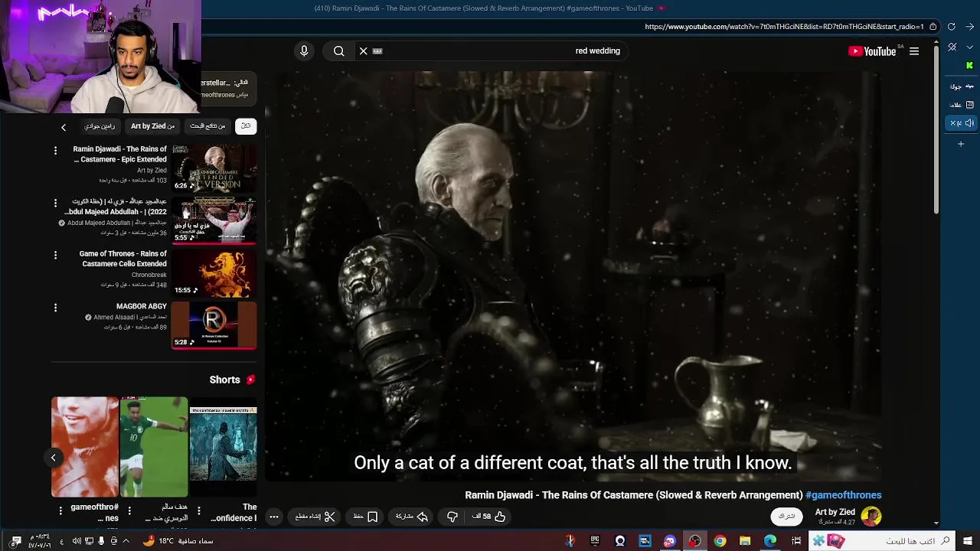Open options for the 'The ...onfidence' Short
The width and height of the screenshot is (980, 551).
coord(198,510)
